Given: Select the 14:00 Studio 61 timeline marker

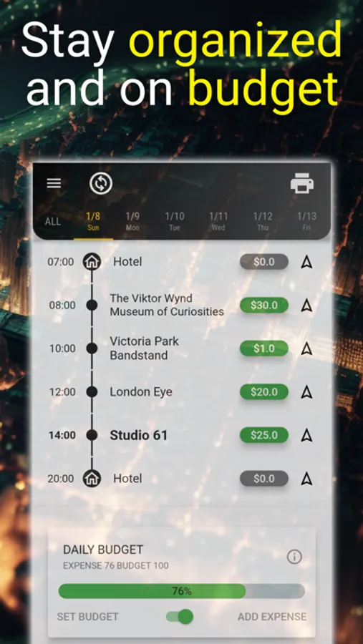Looking at the screenshot, I should pos(92,435).
